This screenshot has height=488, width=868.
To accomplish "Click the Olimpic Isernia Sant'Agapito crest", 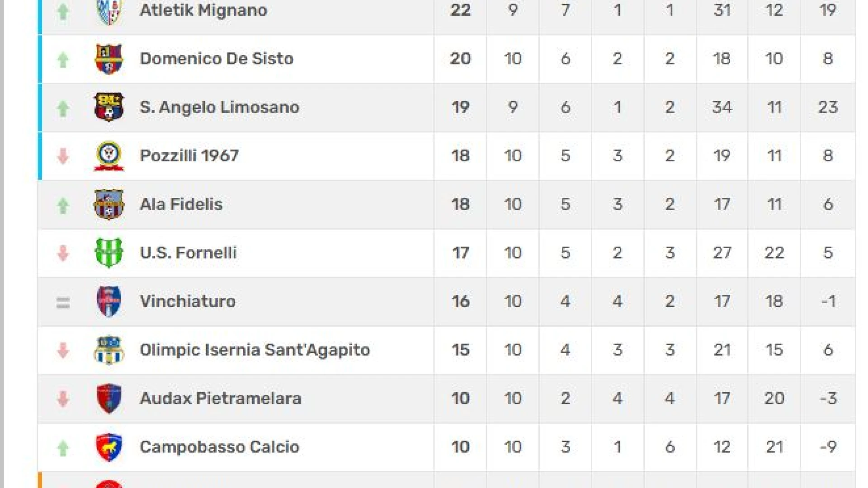I will (x=108, y=350).
